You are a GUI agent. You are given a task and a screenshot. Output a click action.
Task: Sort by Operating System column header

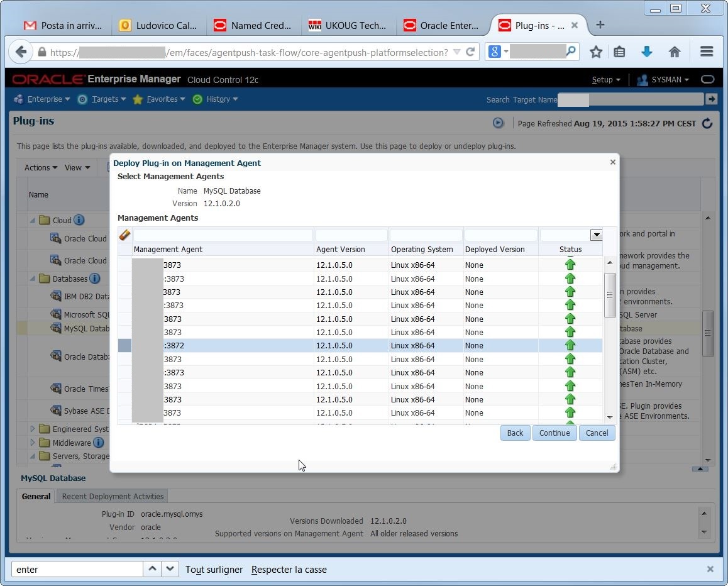click(x=422, y=250)
